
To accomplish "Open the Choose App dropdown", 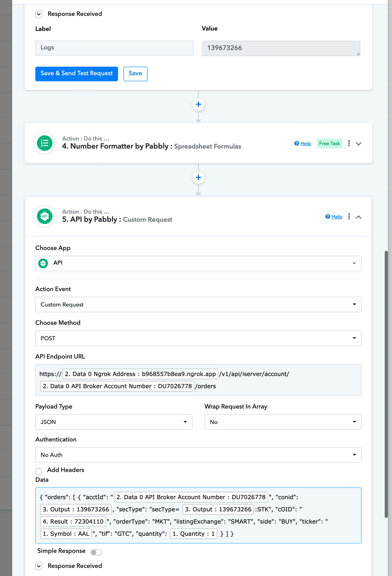I will (x=198, y=263).
